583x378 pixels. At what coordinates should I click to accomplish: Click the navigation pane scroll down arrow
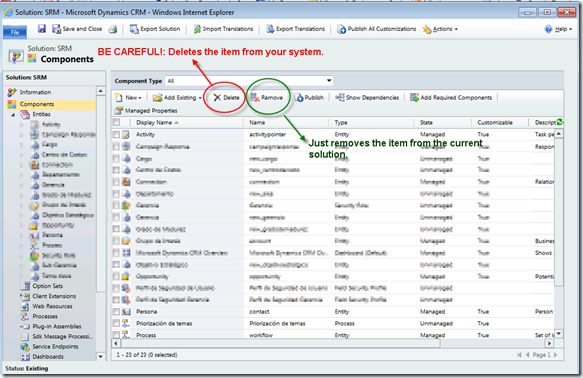pyautogui.click(x=100, y=356)
